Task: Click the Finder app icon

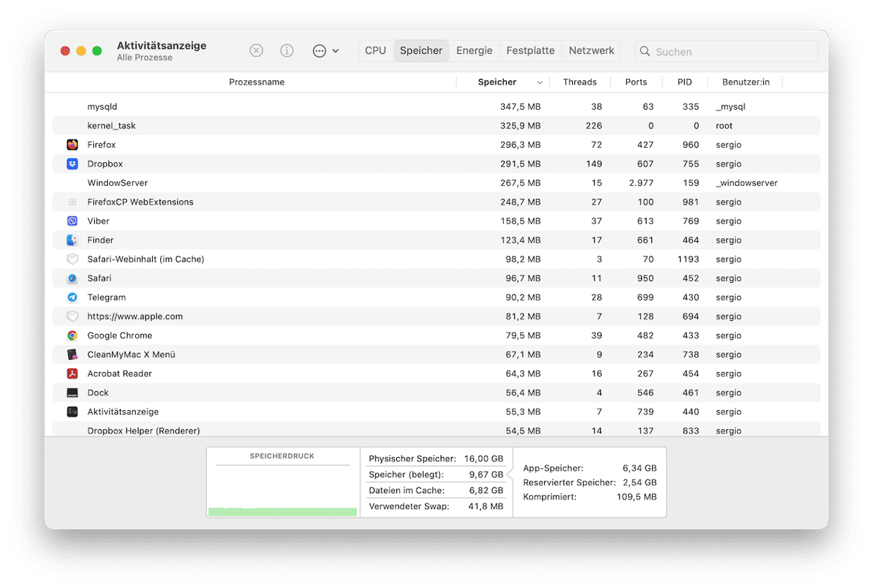Action: (73, 240)
